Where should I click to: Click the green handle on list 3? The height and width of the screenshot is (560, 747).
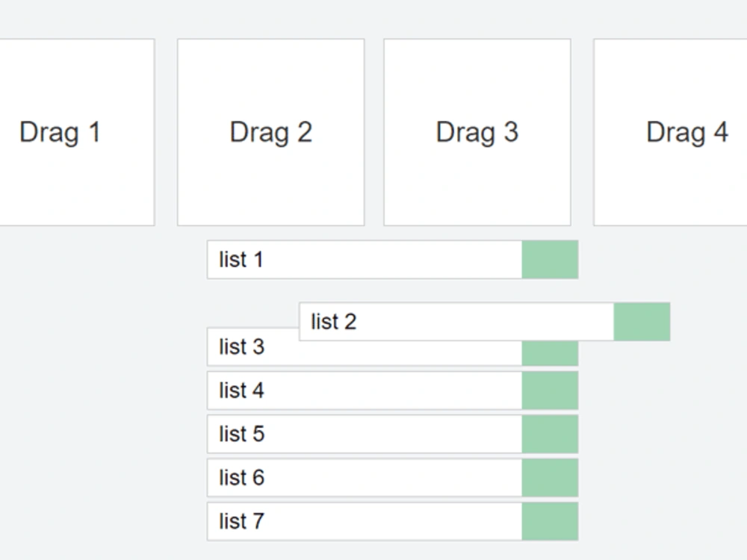tap(550, 353)
